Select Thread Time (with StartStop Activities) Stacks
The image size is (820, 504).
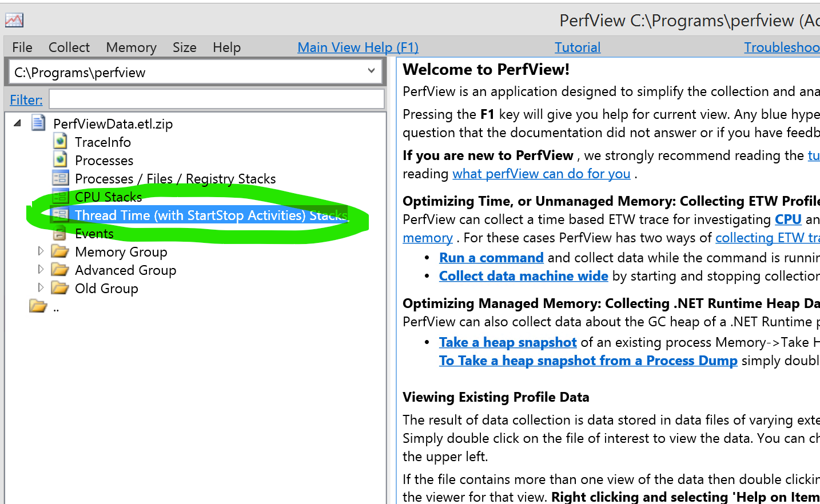(211, 215)
